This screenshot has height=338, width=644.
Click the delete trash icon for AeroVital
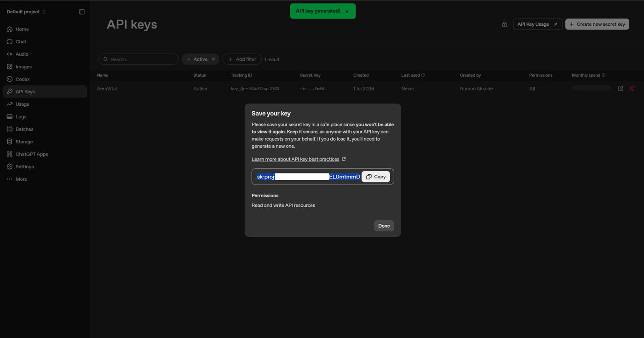[x=632, y=88]
